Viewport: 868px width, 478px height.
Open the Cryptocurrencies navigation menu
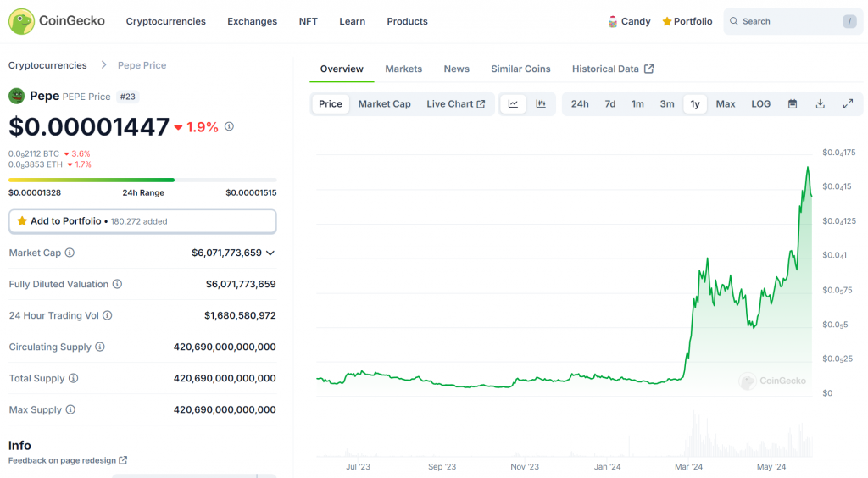pyautogui.click(x=165, y=21)
